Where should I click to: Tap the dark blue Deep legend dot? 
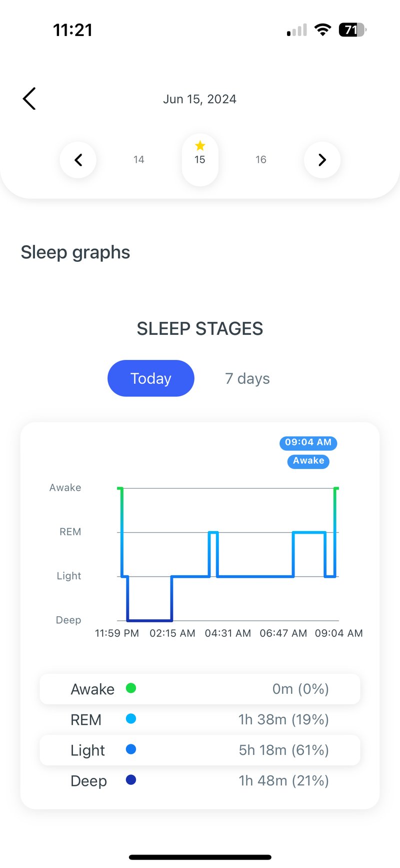coord(130,780)
